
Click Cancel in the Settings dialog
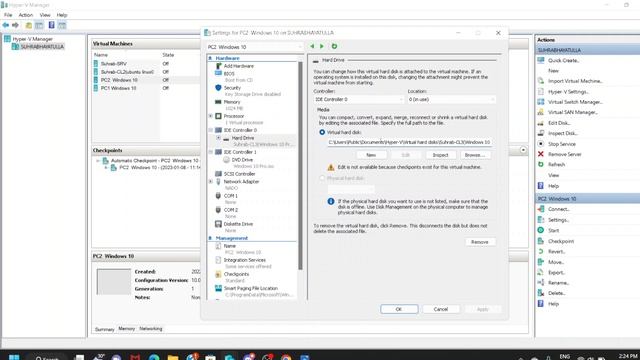pyautogui.click(x=441, y=309)
